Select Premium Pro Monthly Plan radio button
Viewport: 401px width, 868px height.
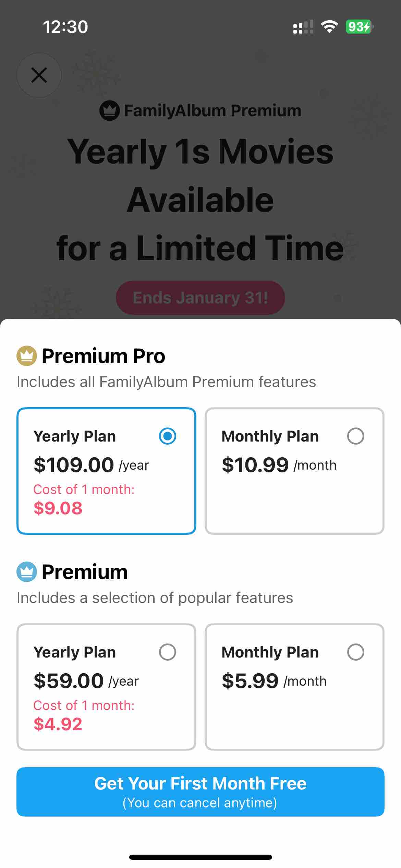(356, 436)
